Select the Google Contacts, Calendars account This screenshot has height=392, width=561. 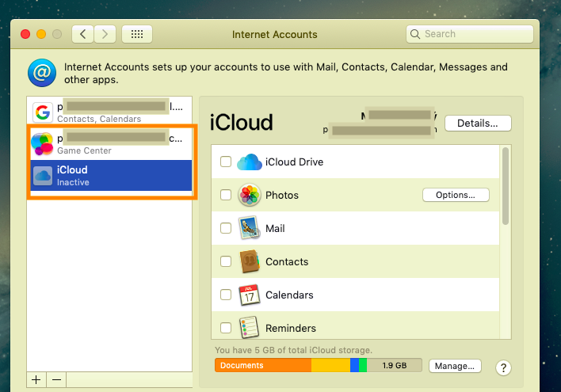pos(109,112)
